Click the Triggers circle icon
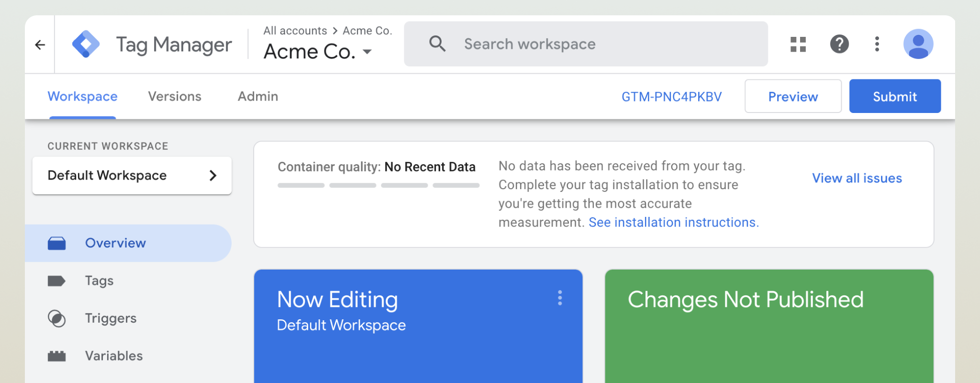This screenshot has width=980, height=383. 56,318
